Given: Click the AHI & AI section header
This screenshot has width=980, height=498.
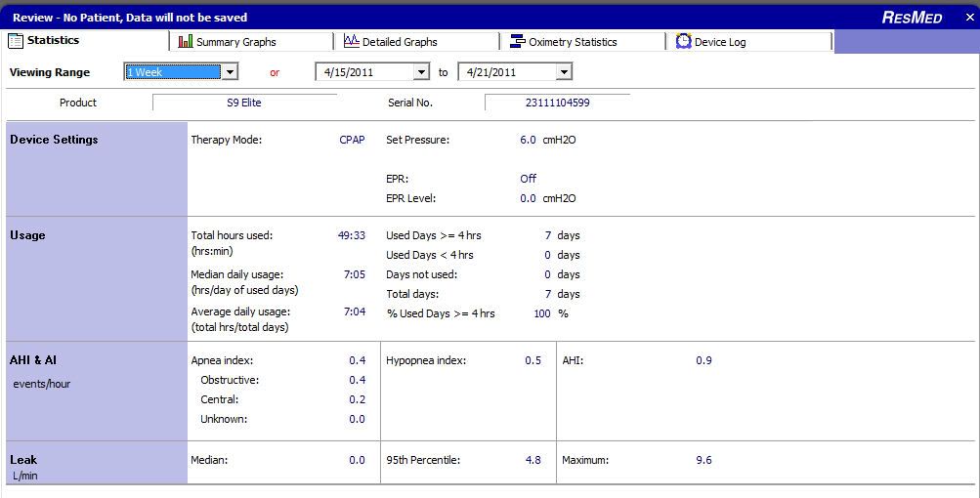Looking at the screenshot, I should [33, 360].
